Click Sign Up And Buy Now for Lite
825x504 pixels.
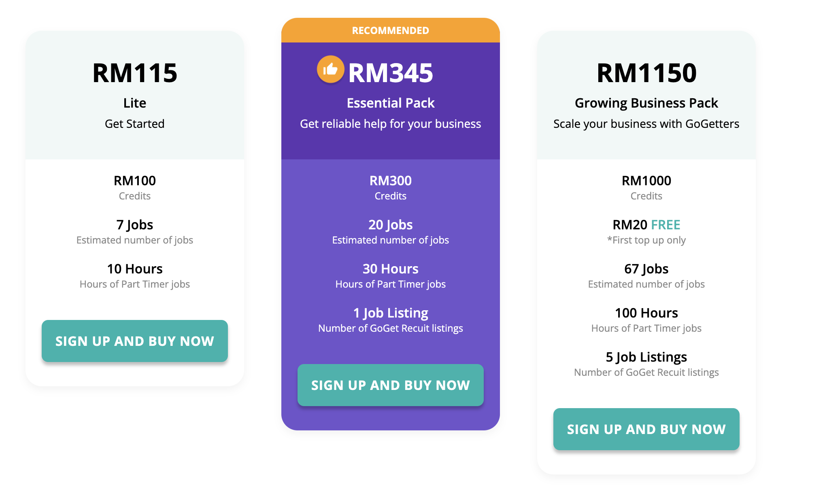134,341
